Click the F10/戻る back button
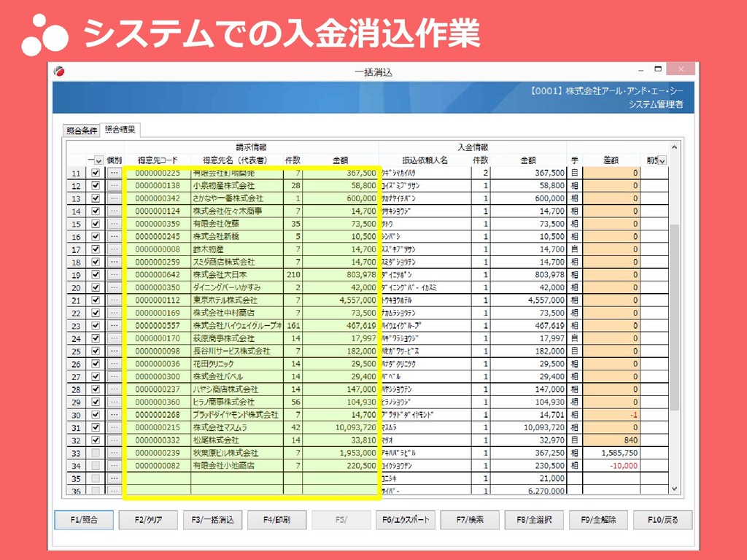Screen dimensions: 747x560 [x=662, y=520]
